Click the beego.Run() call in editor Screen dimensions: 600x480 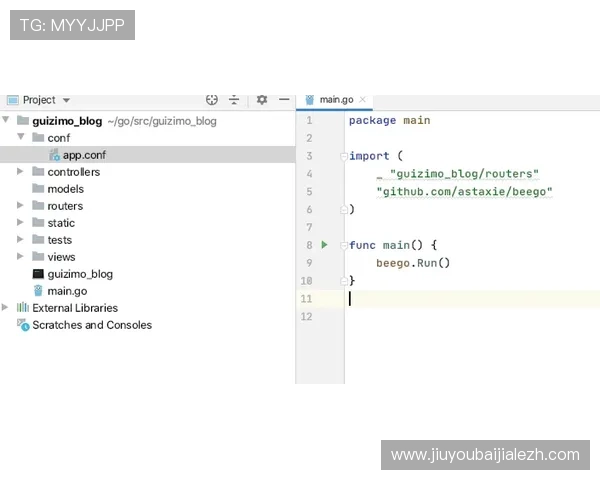click(x=413, y=263)
